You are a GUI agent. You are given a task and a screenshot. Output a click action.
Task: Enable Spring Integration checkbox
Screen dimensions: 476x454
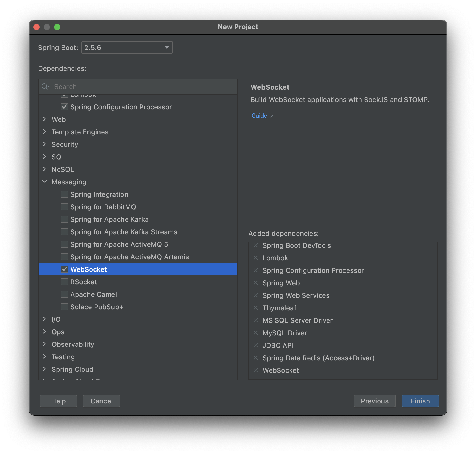point(64,194)
